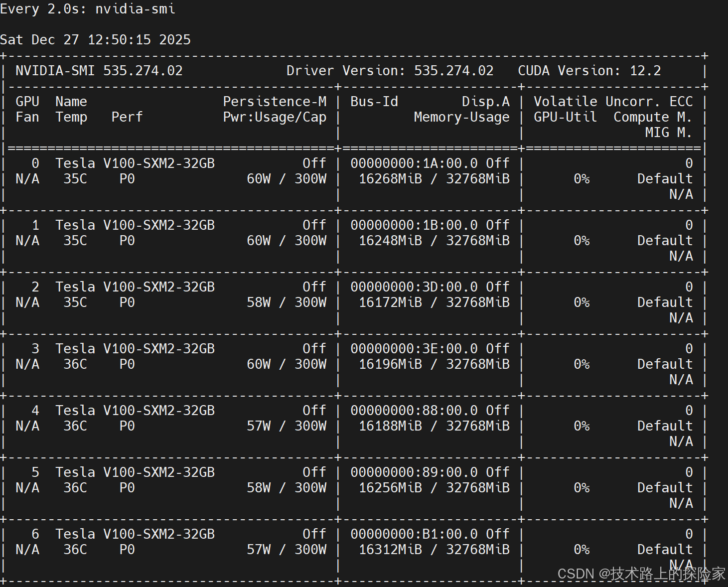This screenshot has width=728, height=587.
Task: Click 'Tesla V100-SXM2-32GB' name of GPU 2
Action: [135, 287]
